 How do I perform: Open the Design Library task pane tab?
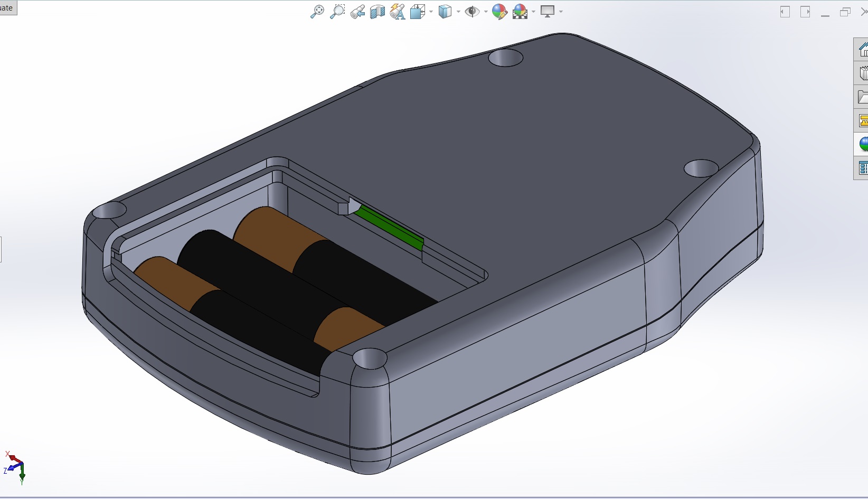tap(862, 73)
